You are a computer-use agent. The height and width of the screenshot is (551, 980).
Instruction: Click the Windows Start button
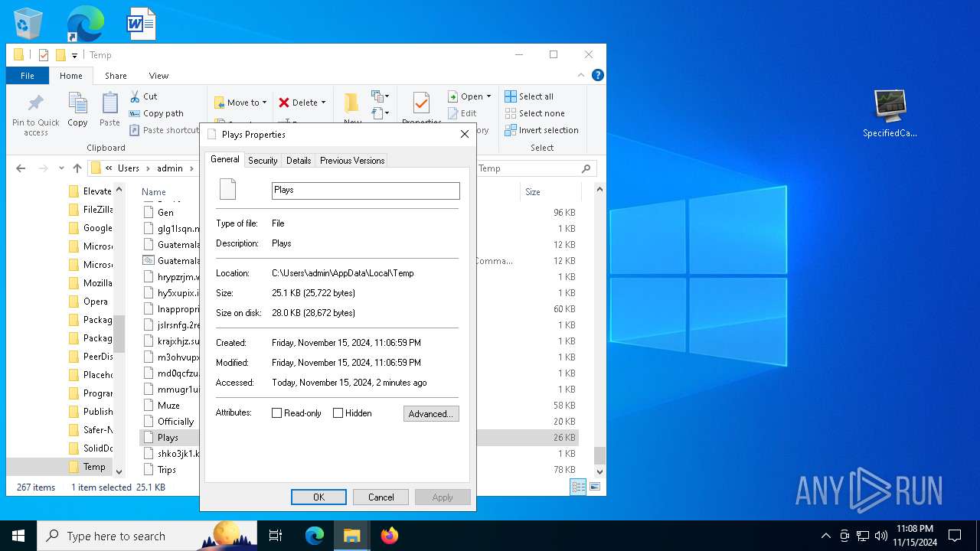[18, 536]
